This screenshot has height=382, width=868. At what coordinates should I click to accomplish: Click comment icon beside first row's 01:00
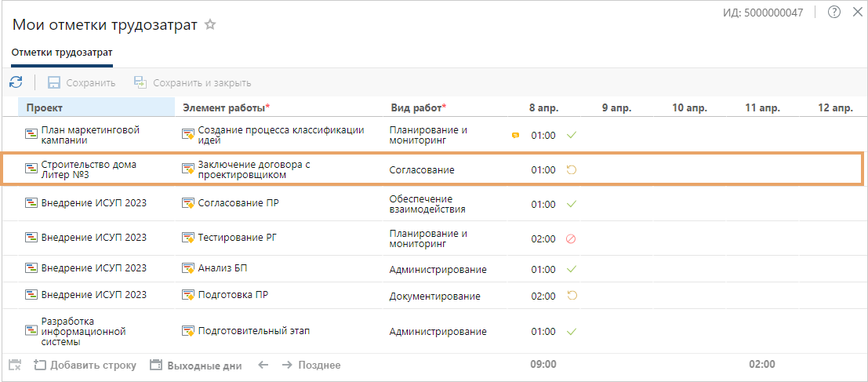tap(515, 136)
